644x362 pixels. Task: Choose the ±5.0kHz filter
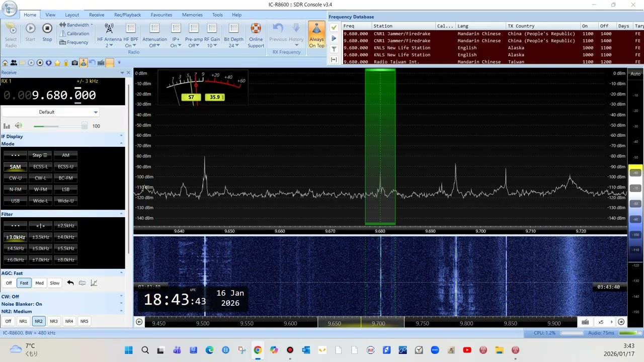40,248
